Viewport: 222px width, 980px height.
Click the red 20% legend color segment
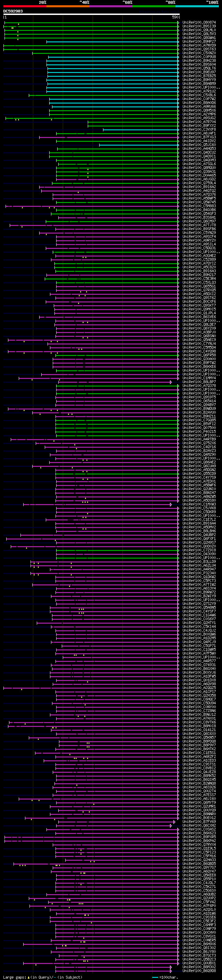[25, 7]
